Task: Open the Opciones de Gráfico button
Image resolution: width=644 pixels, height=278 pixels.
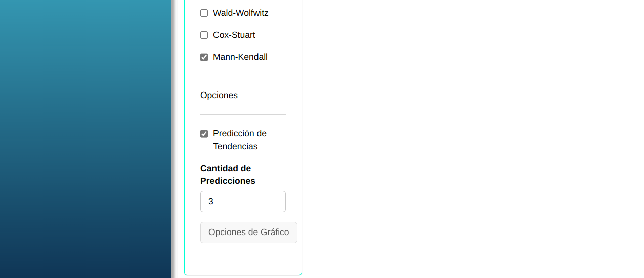Action: (248, 233)
